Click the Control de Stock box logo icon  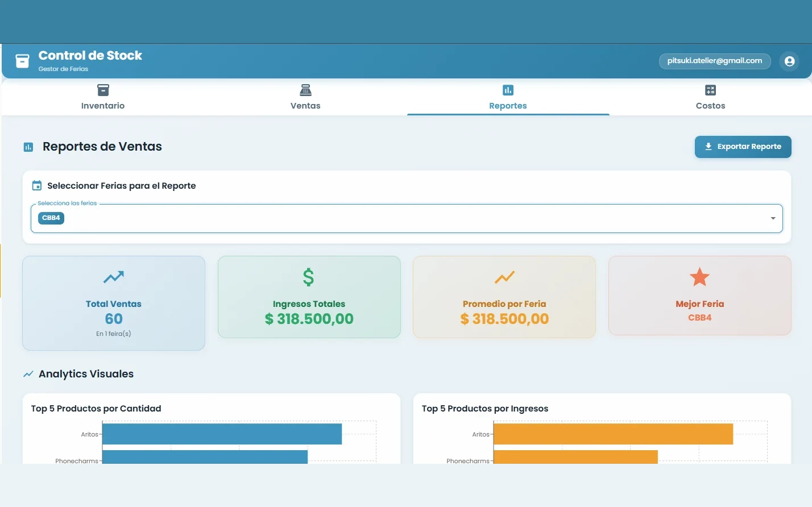pos(22,61)
